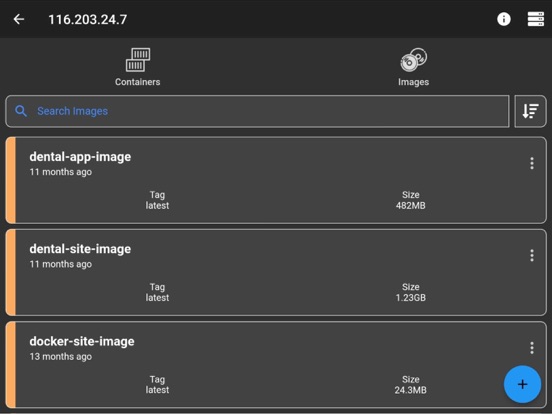Open the server info icon
Image resolution: width=552 pixels, height=414 pixels.
pyautogui.click(x=504, y=19)
